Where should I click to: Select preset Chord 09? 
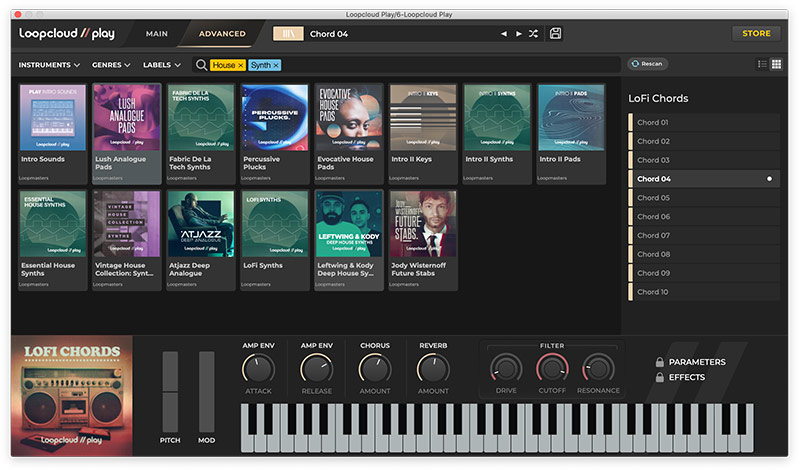(704, 273)
